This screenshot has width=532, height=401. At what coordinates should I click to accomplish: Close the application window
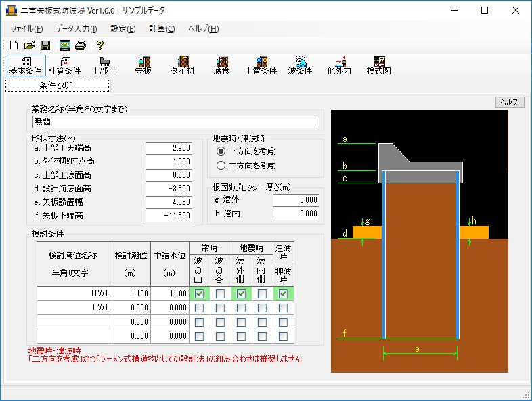pos(516,11)
